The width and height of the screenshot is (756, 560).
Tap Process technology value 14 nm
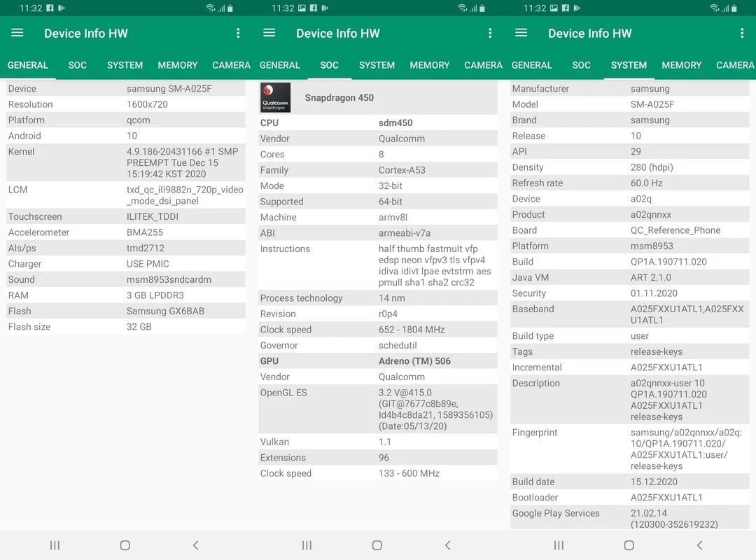[391, 298]
